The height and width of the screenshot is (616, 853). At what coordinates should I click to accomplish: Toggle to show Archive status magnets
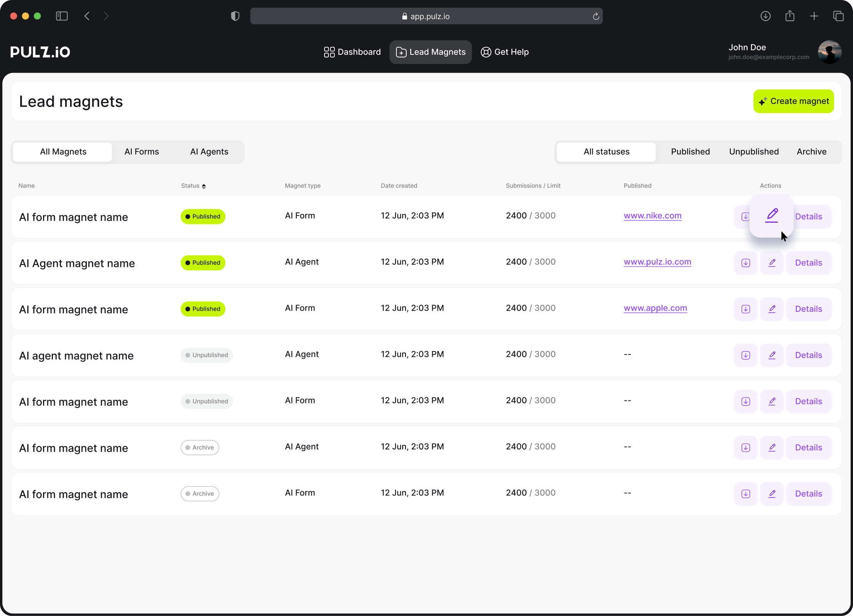coord(811,151)
